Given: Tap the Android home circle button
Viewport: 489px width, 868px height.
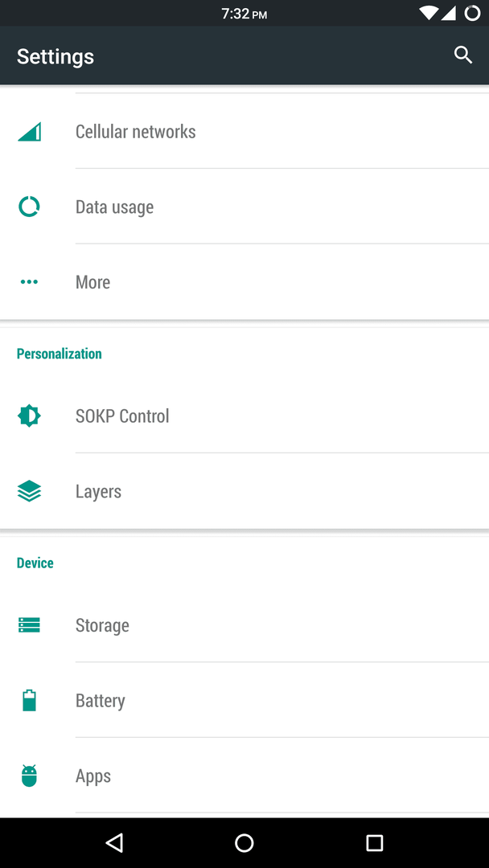Looking at the screenshot, I should 244,842.
